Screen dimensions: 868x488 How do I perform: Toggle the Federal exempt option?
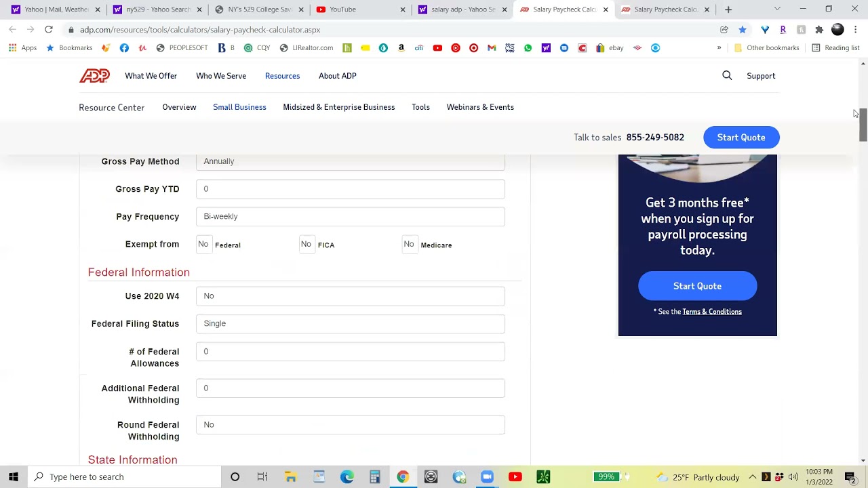point(203,244)
